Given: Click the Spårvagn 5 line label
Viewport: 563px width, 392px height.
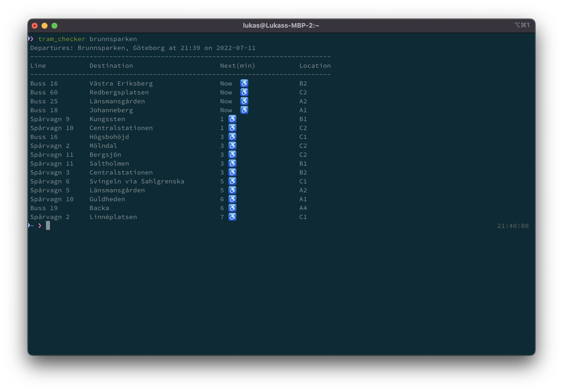Looking at the screenshot, I should (x=50, y=190).
